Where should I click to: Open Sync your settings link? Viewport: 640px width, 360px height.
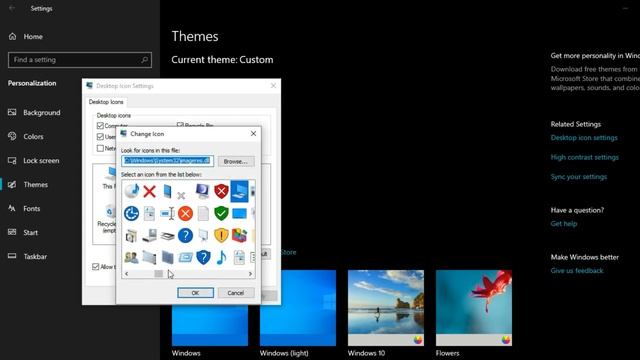pos(578,177)
